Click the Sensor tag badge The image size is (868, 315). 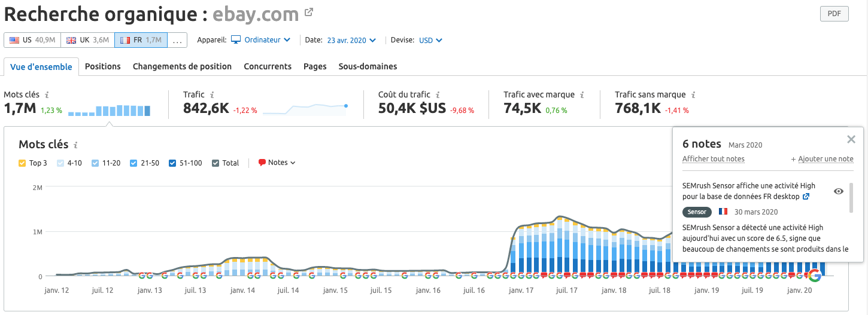pos(697,212)
